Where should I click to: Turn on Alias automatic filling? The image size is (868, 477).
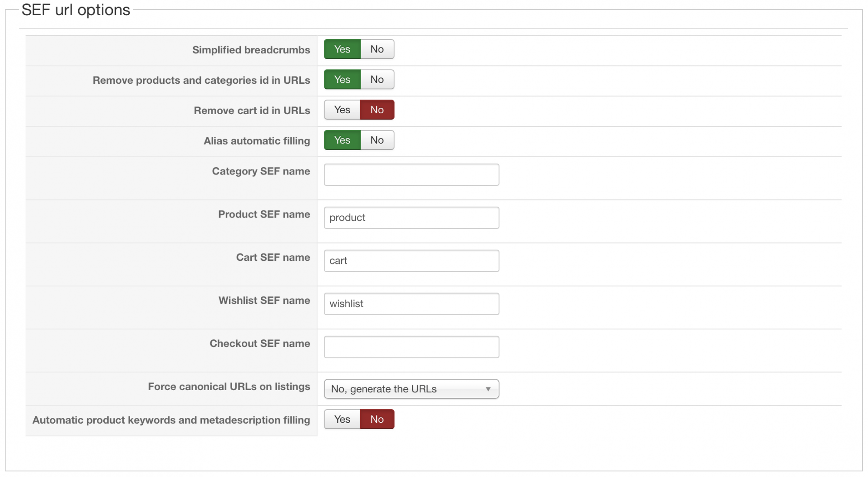[342, 140]
